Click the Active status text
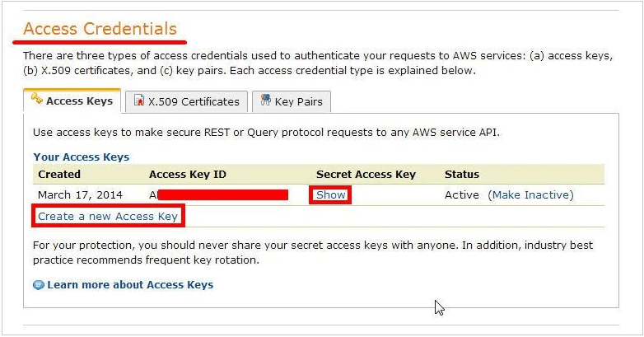644x337 pixels. tap(461, 195)
